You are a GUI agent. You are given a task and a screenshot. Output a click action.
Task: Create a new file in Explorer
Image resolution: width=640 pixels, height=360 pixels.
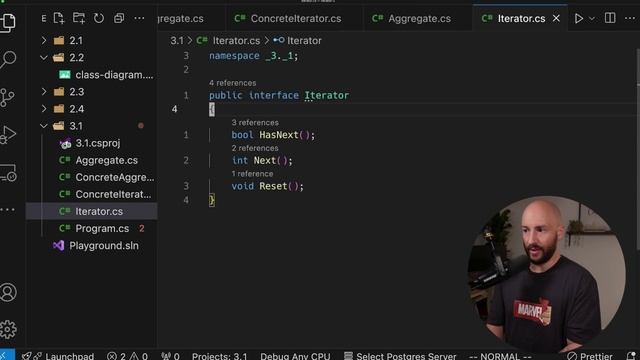coord(59,18)
